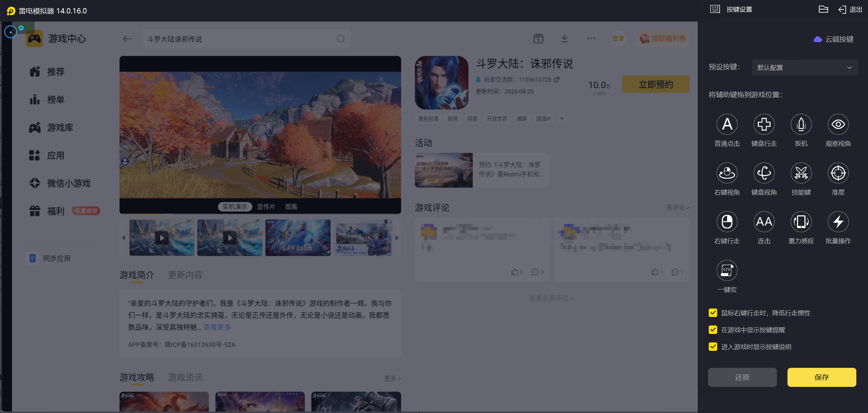The width and height of the screenshot is (868, 413).
Task: Toggle 在游戏中显示按键提醒 checkbox
Action: (713, 330)
